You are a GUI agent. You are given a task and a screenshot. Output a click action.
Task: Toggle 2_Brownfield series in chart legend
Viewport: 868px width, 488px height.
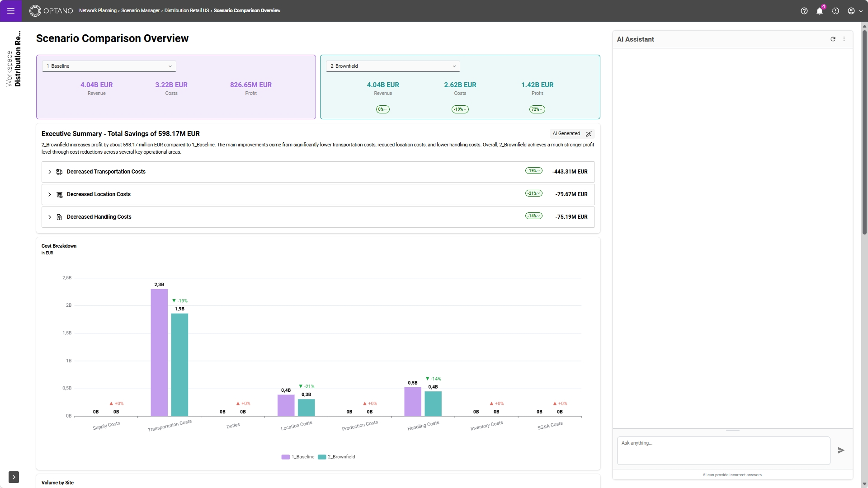[337, 457]
